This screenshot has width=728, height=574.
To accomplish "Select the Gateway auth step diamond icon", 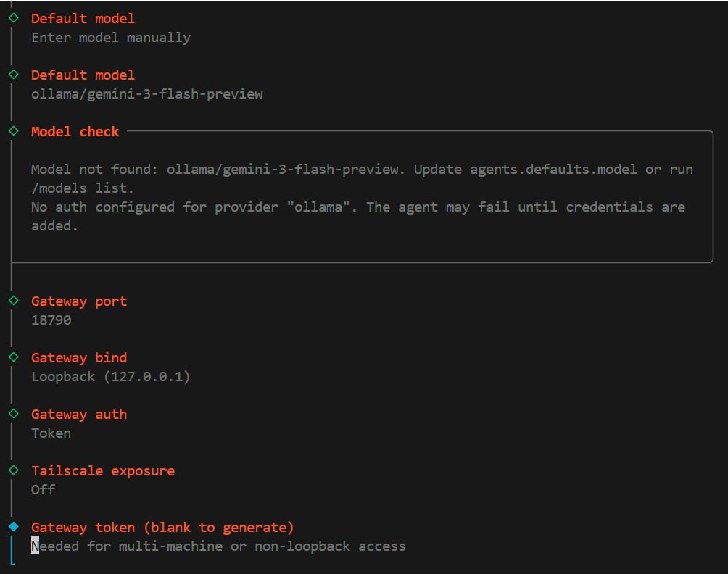I will pyautogui.click(x=12, y=414).
